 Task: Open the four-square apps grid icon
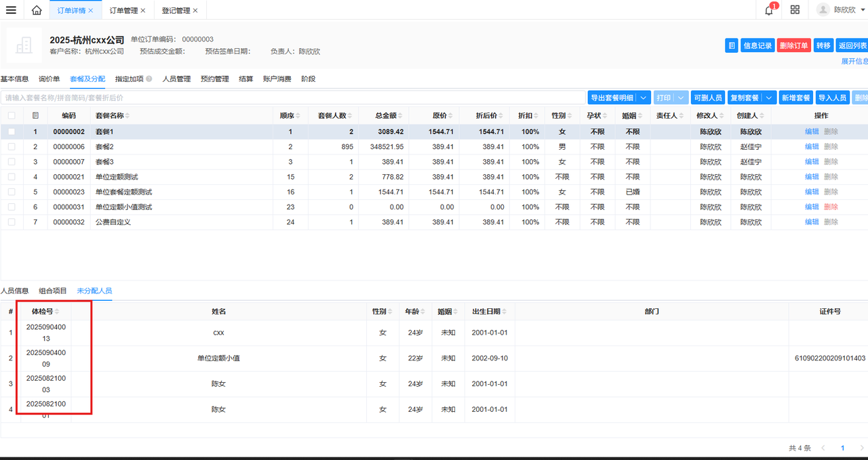click(795, 10)
